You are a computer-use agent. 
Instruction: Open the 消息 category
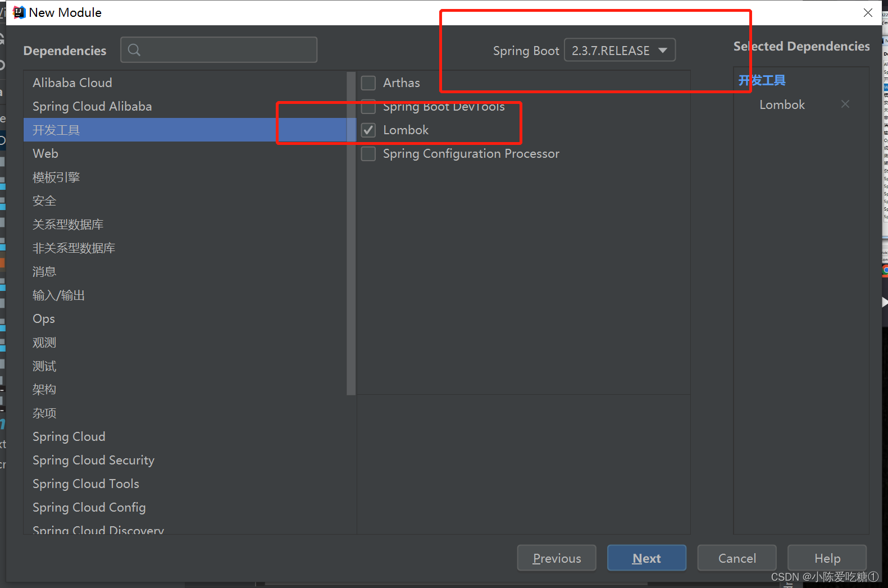point(185,272)
